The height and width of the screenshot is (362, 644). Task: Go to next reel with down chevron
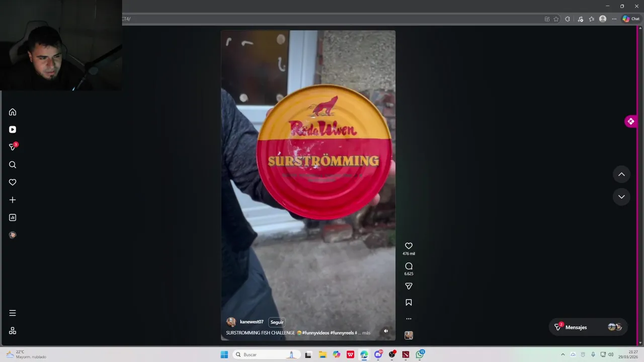[621, 197]
